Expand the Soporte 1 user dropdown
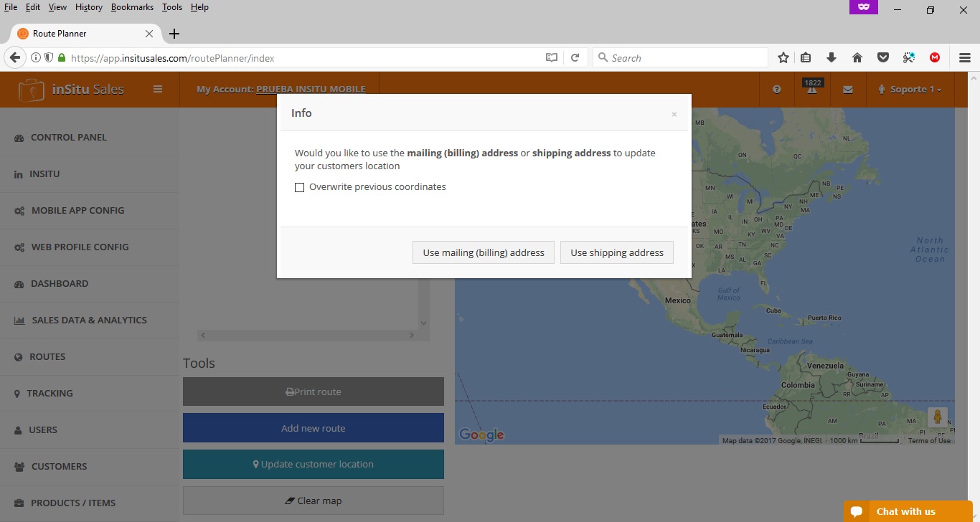The width and height of the screenshot is (980, 522). [x=910, y=90]
